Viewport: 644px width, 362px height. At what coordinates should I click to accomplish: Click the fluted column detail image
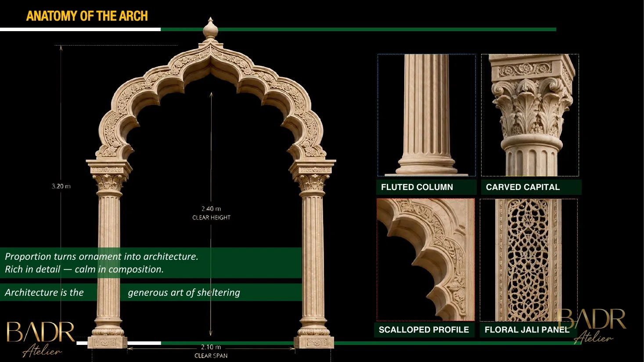[x=427, y=115]
